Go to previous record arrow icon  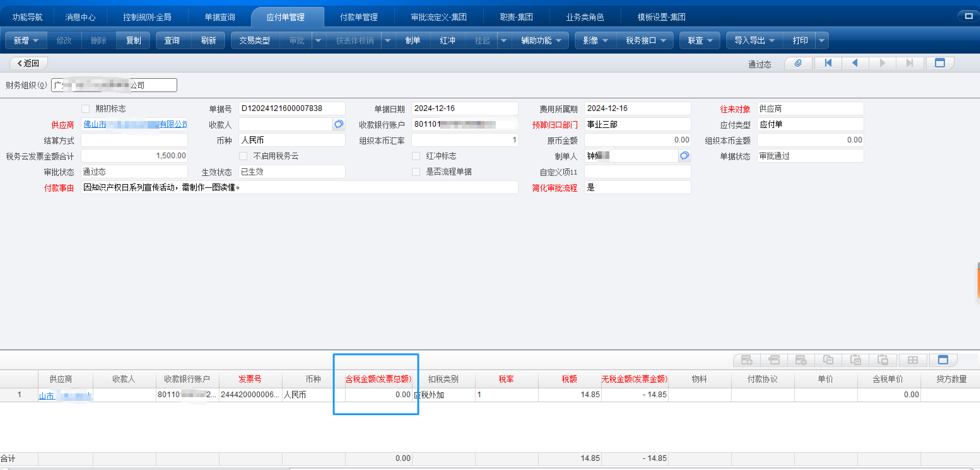[855, 63]
